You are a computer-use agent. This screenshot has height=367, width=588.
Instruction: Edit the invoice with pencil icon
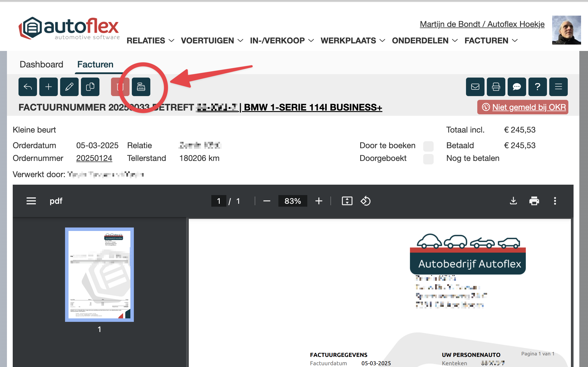coord(69,87)
